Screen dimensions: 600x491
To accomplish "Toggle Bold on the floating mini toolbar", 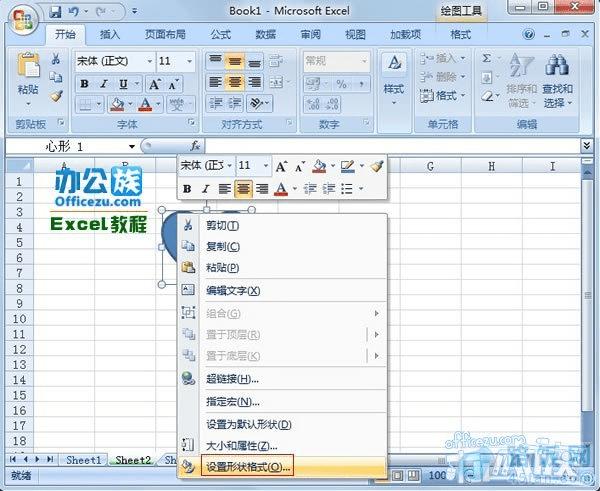I will (187, 189).
